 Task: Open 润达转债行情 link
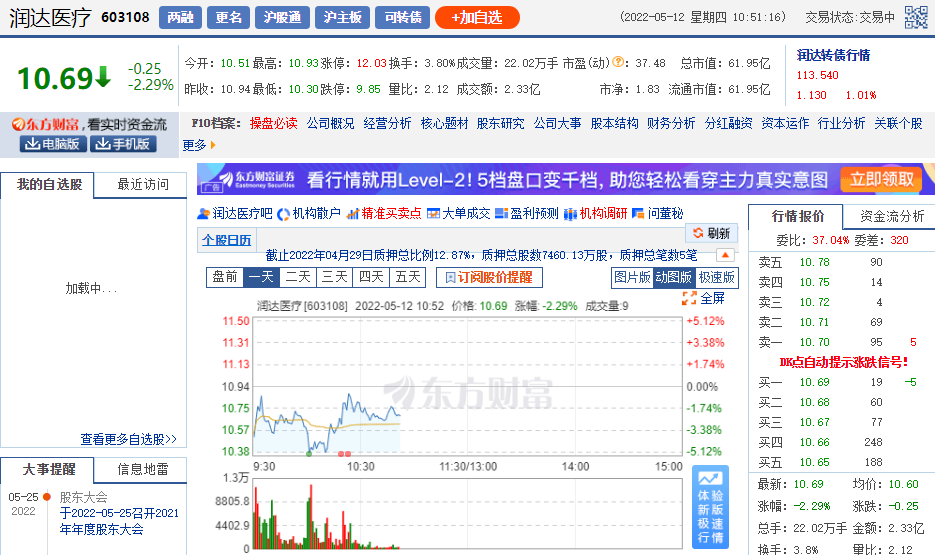[834, 55]
